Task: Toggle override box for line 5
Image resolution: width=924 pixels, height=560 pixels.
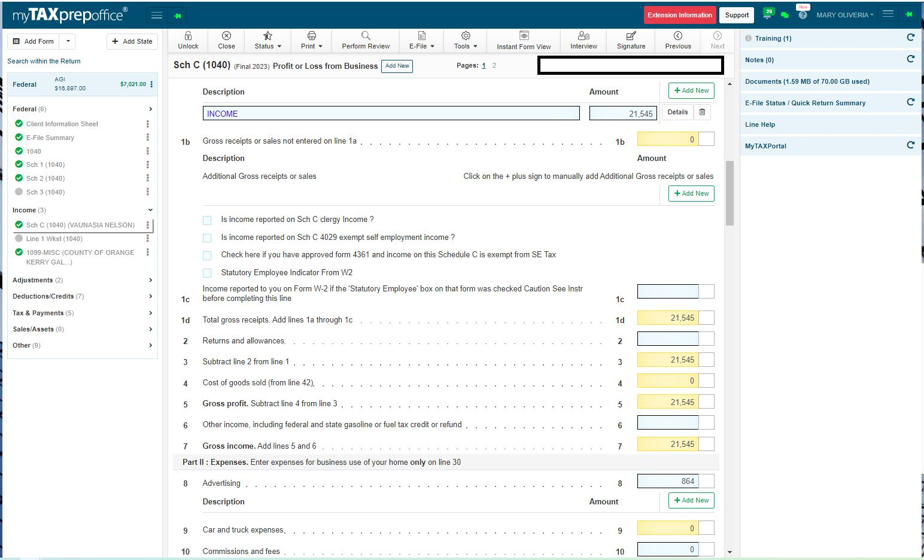Action: pos(707,402)
